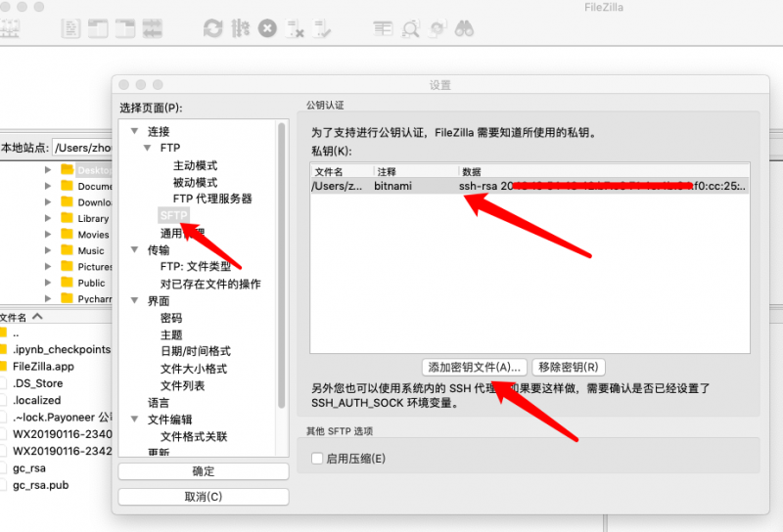Click the page tree vertical scrollbar
Screen dimensions: 783x532
click(x=282, y=264)
